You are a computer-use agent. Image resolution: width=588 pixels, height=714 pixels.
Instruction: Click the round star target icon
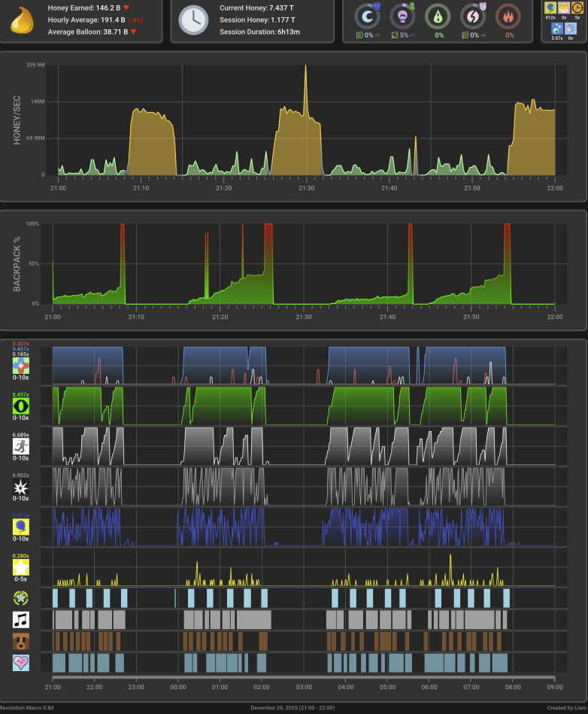(x=20, y=598)
